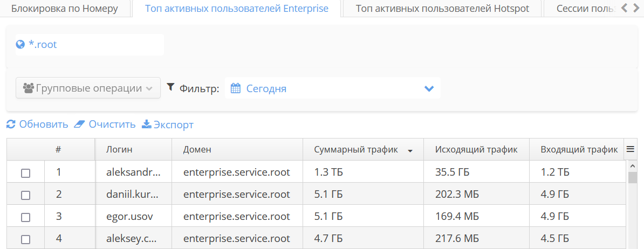Switch to Блокировка по Номеру tab
Screen dimensions: 644x249
pos(64,9)
